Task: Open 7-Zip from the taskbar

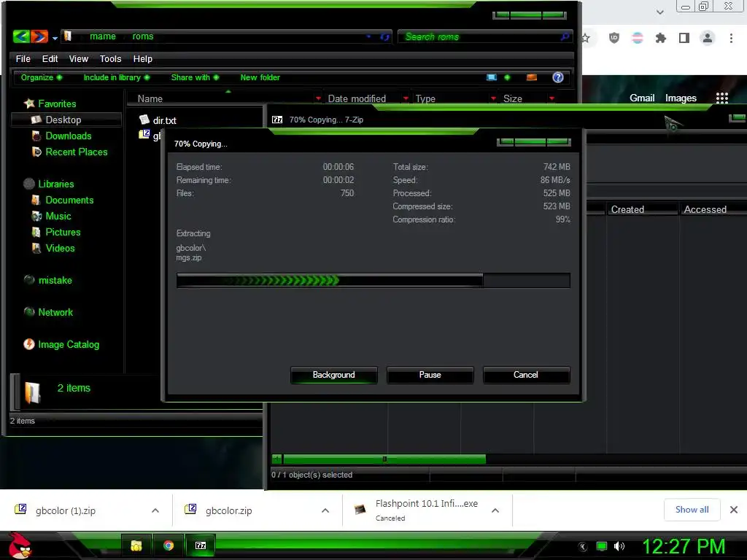Action: tap(201, 545)
